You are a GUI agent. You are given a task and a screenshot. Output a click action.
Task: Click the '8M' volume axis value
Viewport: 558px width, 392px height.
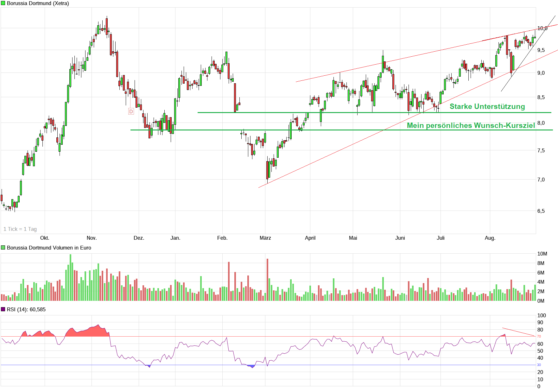541,263
